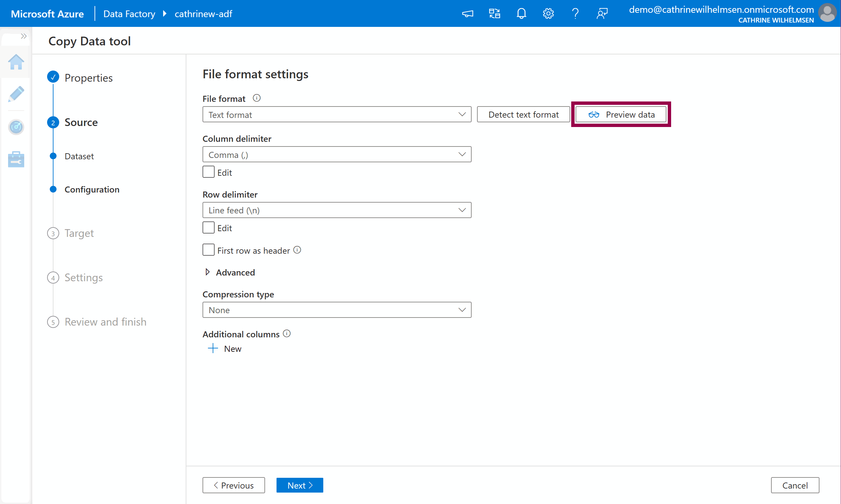Click File format info icon
The height and width of the screenshot is (504, 841).
point(257,98)
